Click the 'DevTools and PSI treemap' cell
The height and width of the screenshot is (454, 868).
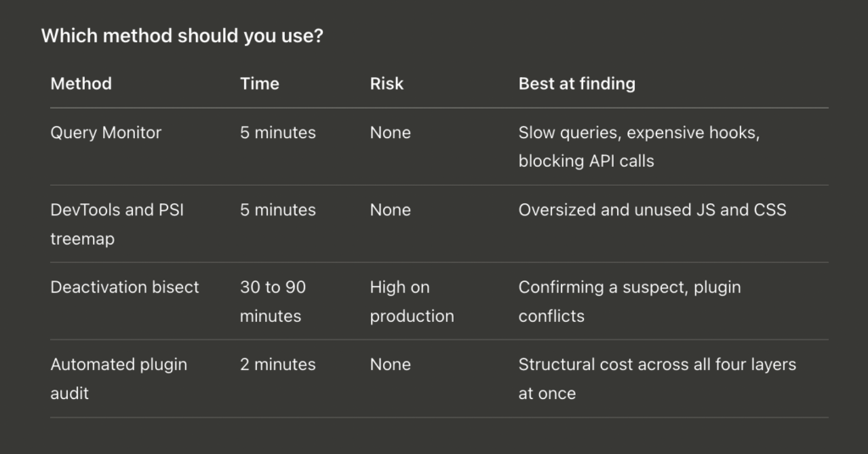point(117,224)
